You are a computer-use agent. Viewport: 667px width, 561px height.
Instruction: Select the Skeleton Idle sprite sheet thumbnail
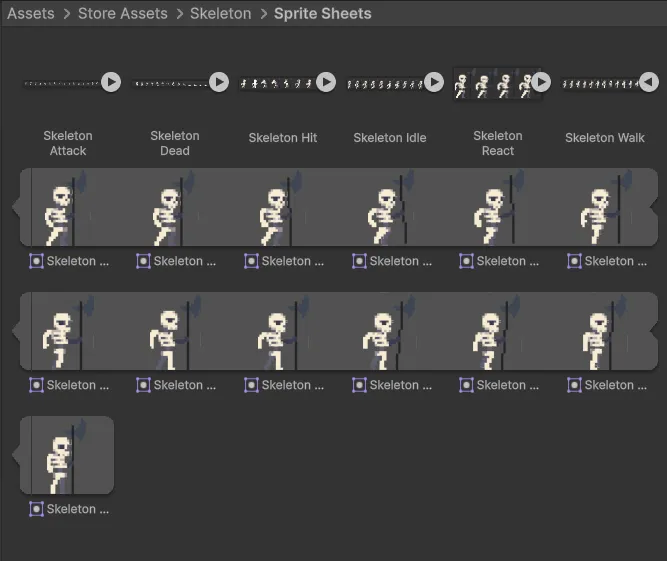385,84
